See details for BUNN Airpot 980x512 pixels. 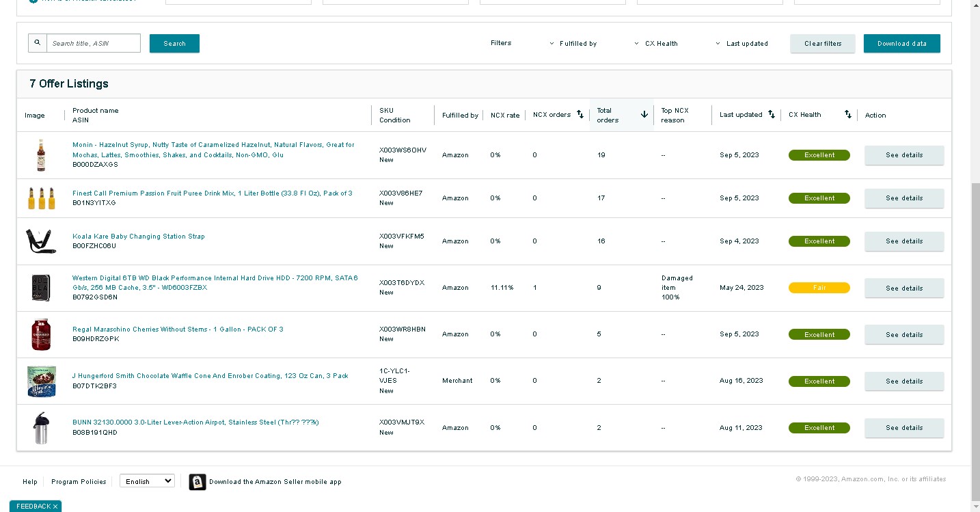904,428
